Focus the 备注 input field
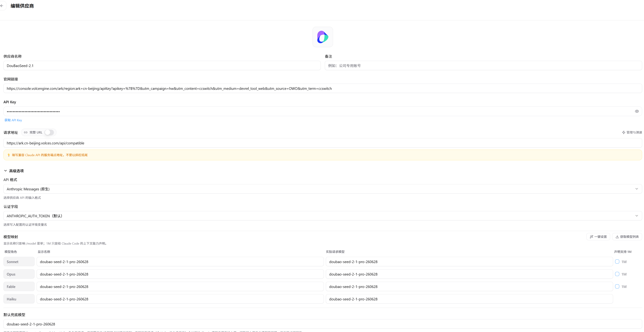 click(483, 66)
